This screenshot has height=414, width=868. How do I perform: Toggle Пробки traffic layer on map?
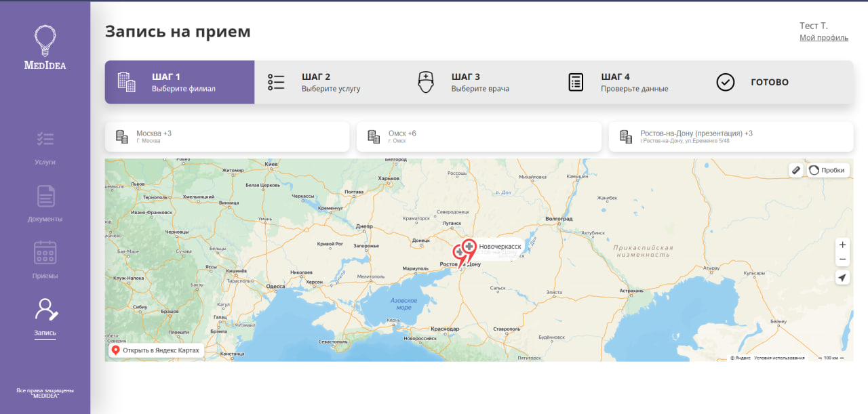(x=827, y=170)
